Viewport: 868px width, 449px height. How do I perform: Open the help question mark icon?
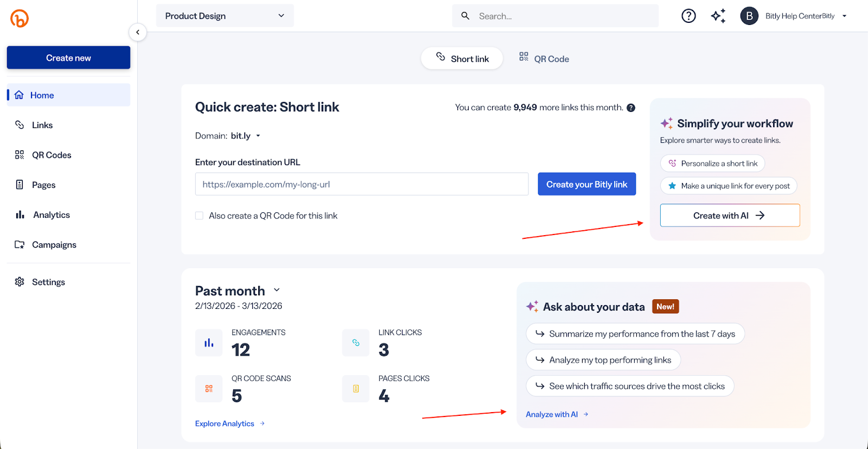pos(688,16)
